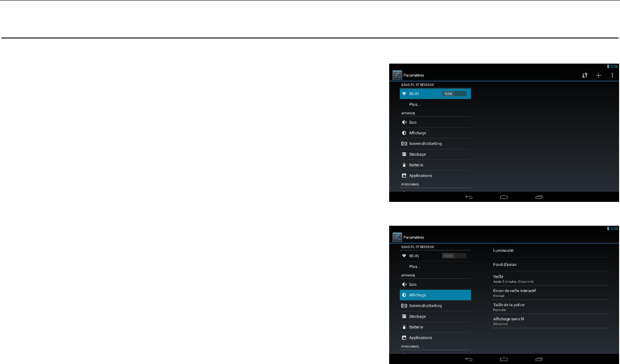Click Wi-Fi signal icon on screen listing Luminosité
The width and height of the screenshot is (620, 364).
click(404, 256)
